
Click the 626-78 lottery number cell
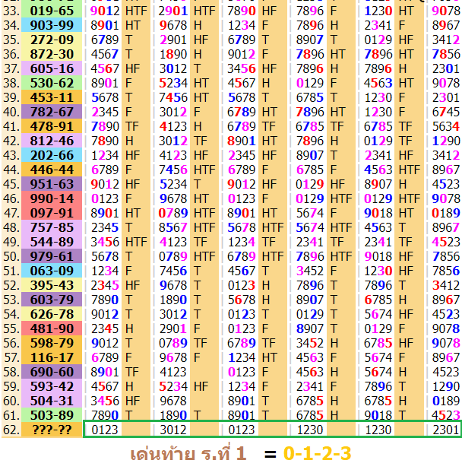[x=52, y=314]
